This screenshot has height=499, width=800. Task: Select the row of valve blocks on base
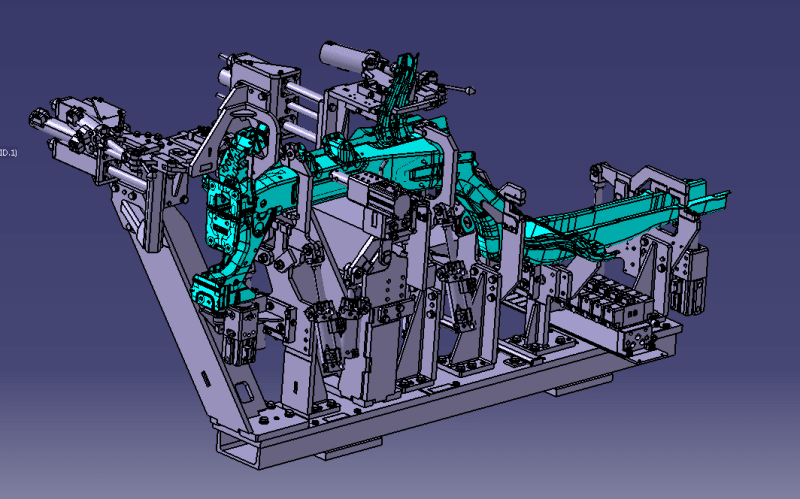(612, 304)
